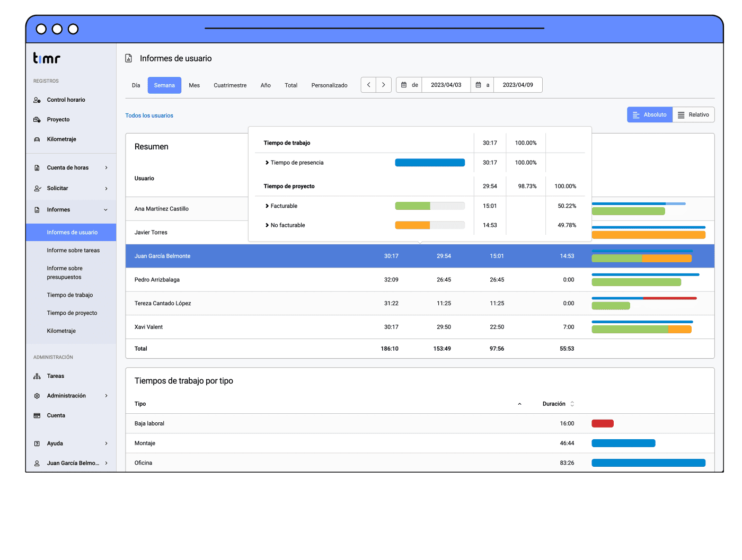Select the Mes period tab

195,85
